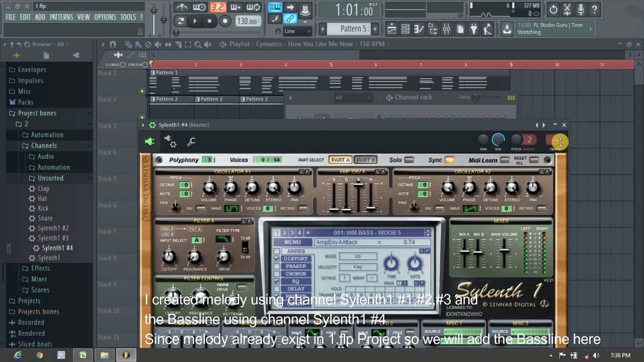The width and height of the screenshot is (644, 362).
Task: Select PART B in Sylenth1
Action: [x=365, y=160]
